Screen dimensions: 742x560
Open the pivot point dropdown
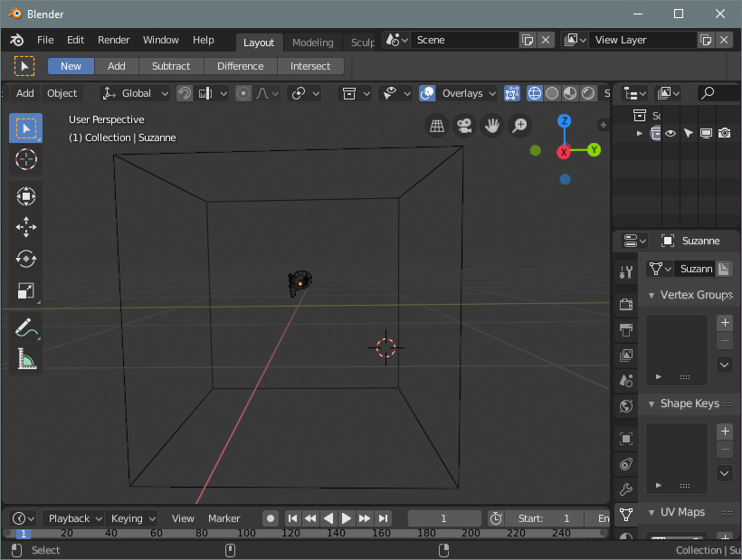tap(305, 94)
